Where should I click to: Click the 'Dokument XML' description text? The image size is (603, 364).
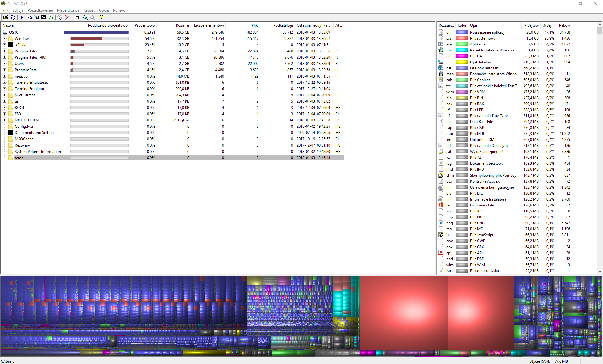coord(483,140)
